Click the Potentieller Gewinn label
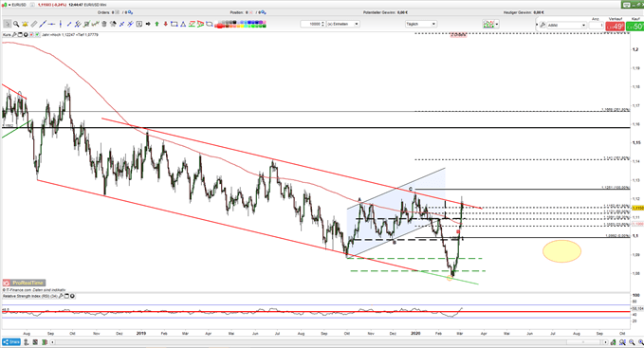Viewport: 644px width, 348px height. click(x=380, y=12)
